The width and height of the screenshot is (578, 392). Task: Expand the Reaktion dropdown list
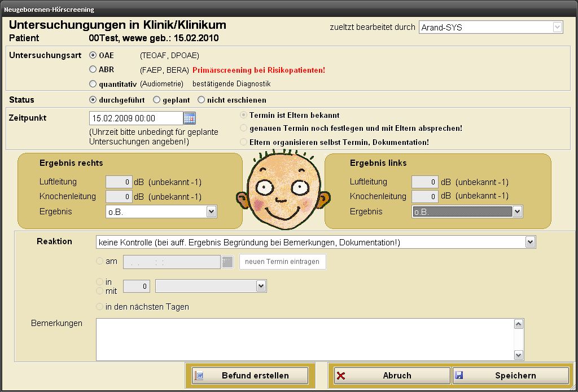coord(529,242)
